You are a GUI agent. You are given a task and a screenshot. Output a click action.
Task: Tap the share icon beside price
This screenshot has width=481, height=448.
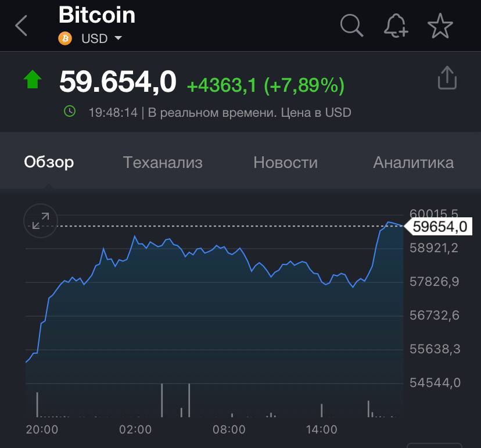(447, 78)
